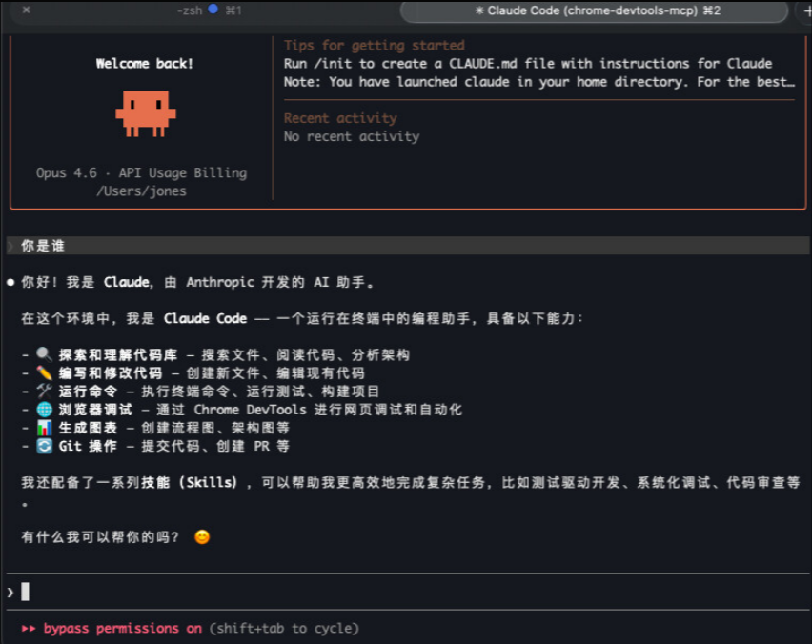Image resolution: width=812 pixels, height=644 pixels.
Task: Click the smiley emoji after 有什么我可以帮你的吗
Action: click(x=202, y=537)
